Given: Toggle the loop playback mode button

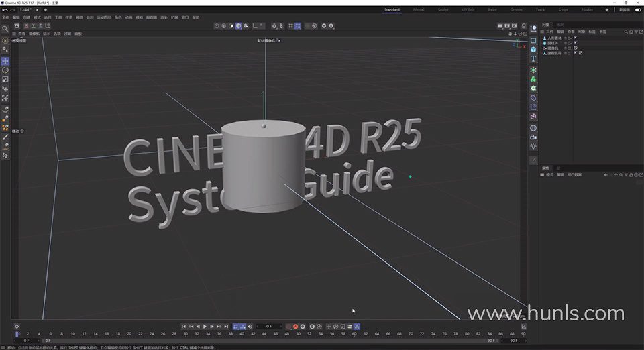Looking at the screenshot, I should [x=235, y=327].
